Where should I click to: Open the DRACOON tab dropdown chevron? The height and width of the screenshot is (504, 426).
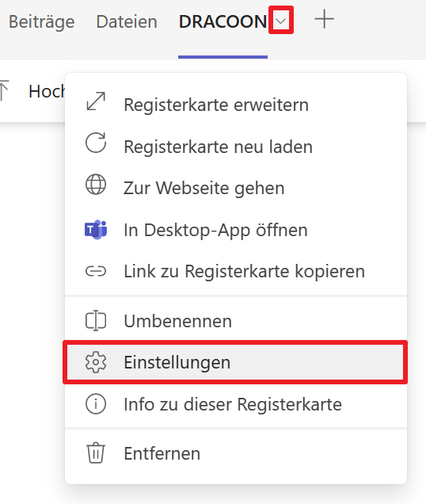(x=281, y=21)
